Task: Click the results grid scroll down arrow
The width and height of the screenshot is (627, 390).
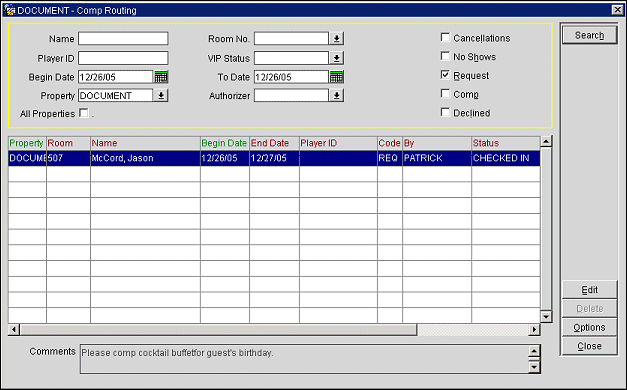Action: [546, 317]
